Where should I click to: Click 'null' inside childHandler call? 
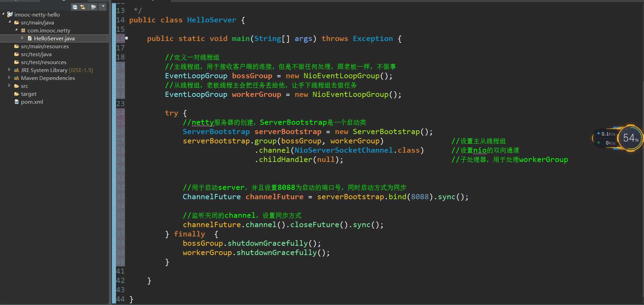(x=326, y=160)
